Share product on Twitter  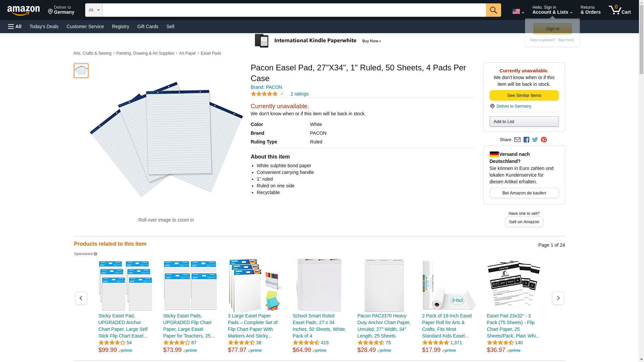535,140
